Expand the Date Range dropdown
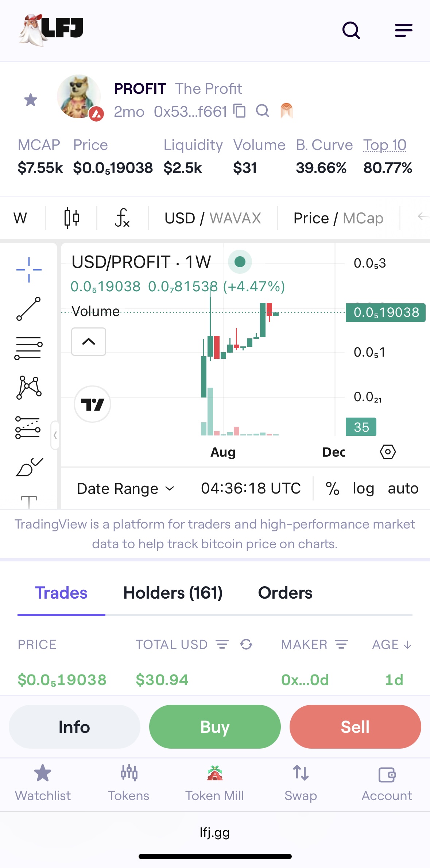Screen dimensions: 430x868 coord(126,488)
